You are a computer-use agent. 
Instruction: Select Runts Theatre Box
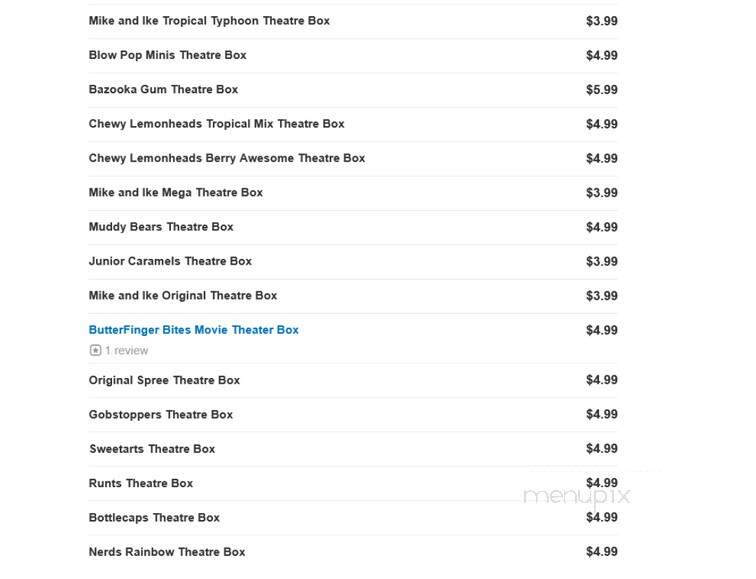141,483
